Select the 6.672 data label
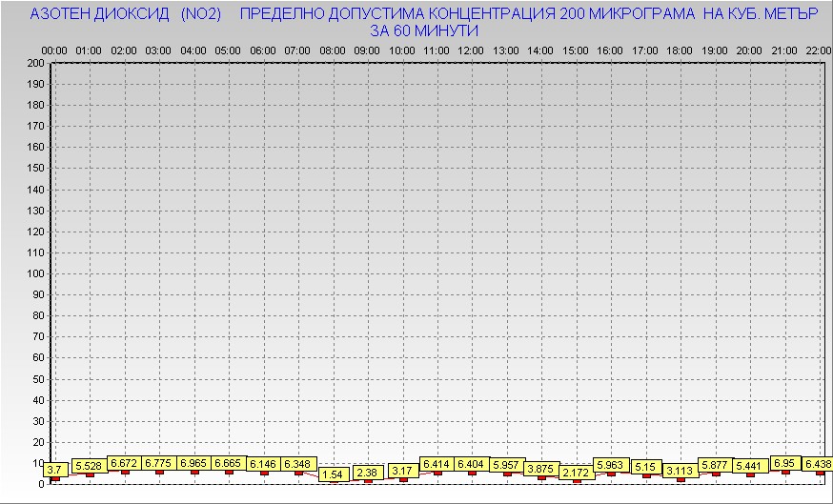 click(x=124, y=464)
